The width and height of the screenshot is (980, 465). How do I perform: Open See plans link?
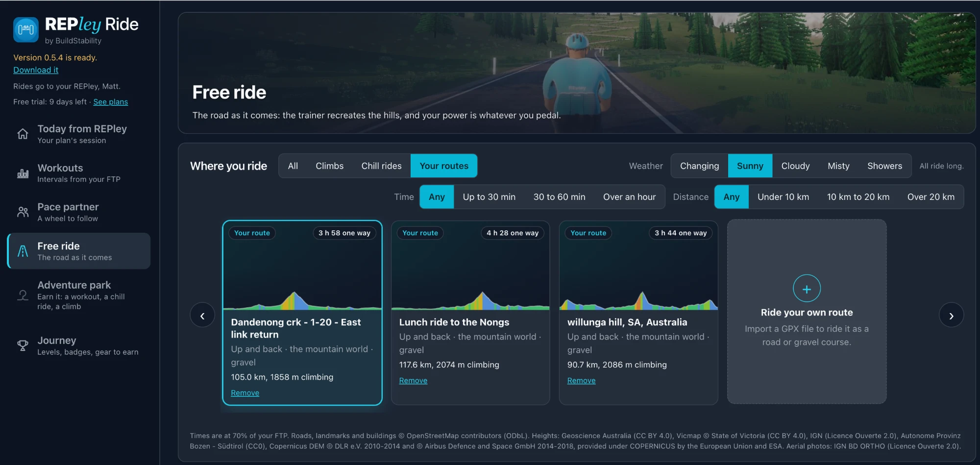click(111, 102)
